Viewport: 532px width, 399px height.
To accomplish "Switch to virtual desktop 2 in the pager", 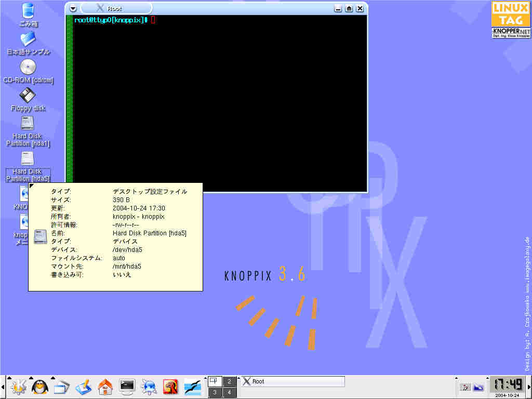I will [x=229, y=381].
